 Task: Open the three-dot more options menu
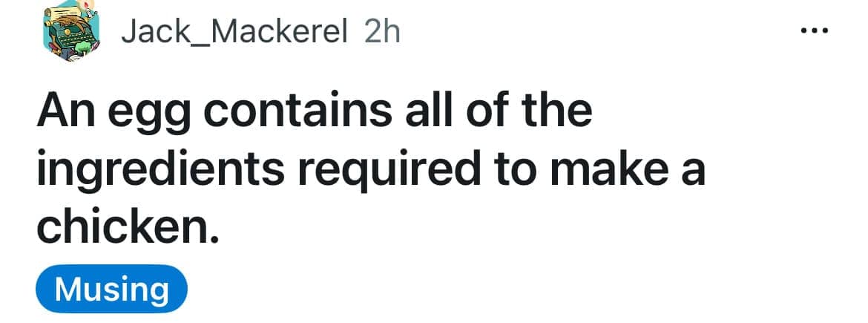point(817,32)
